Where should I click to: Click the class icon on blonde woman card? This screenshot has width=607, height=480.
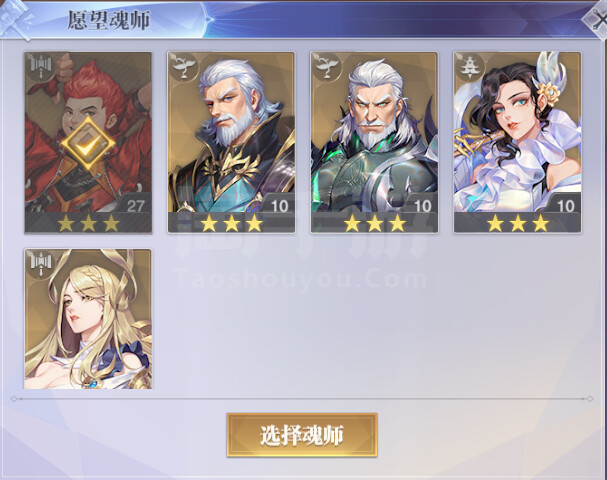[41, 264]
